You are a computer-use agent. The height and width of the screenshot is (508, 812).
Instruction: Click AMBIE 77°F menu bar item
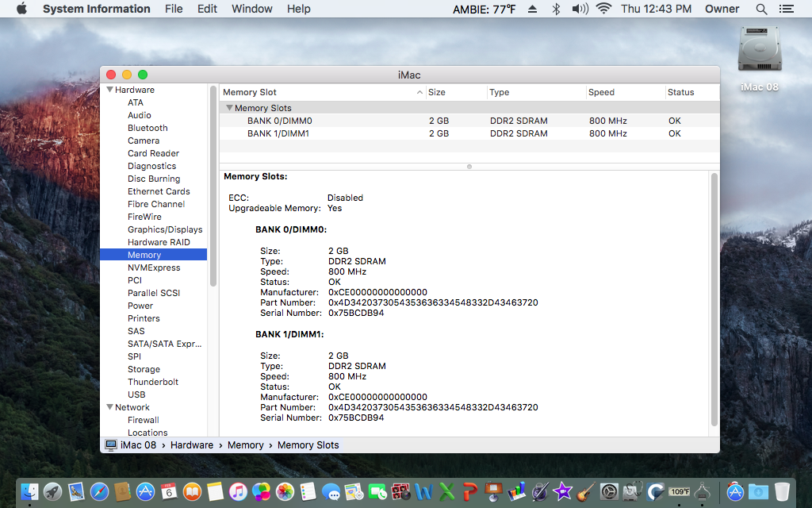tap(485, 9)
